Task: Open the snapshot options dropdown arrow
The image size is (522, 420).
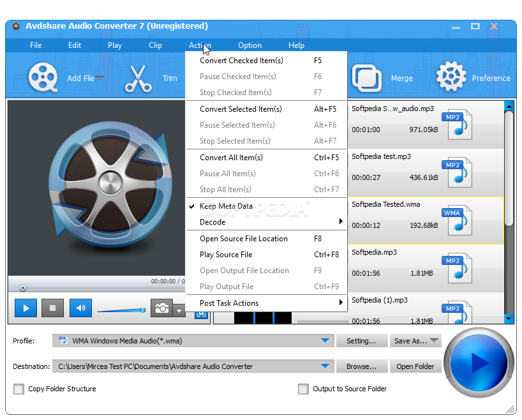Action: click(x=179, y=310)
